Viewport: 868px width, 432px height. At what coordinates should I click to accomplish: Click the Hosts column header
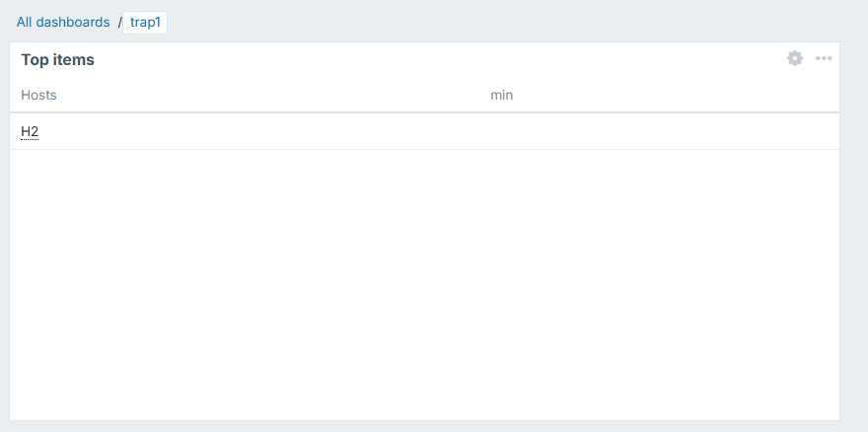tap(38, 95)
